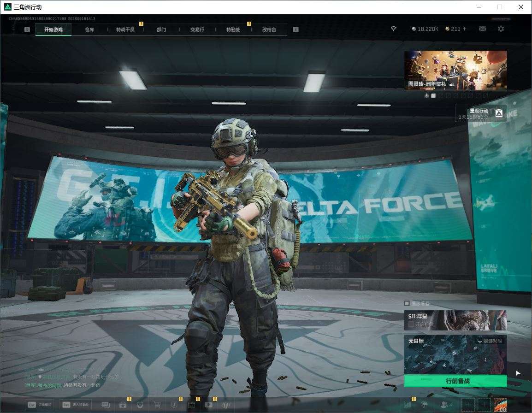The width and height of the screenshot is (532, 413).
Task: Switch to the 特战干员 tab
Action: pos(125,29)
